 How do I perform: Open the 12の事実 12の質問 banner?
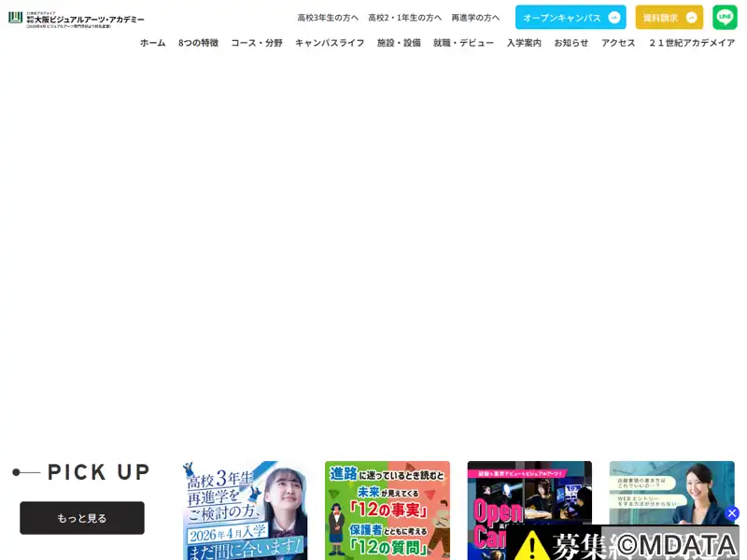pyautogui.click(x=388, y=511)
